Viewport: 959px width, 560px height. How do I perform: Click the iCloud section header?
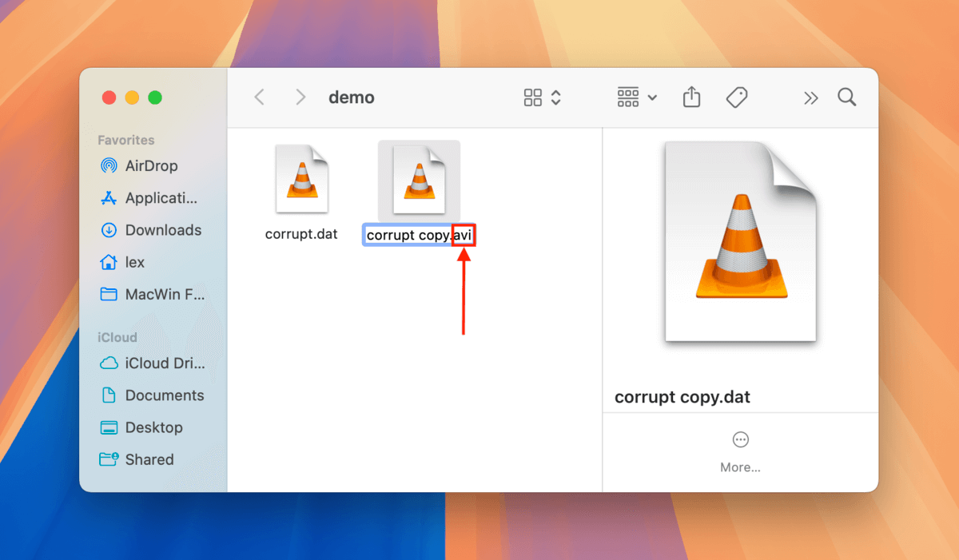pos(117,337)
